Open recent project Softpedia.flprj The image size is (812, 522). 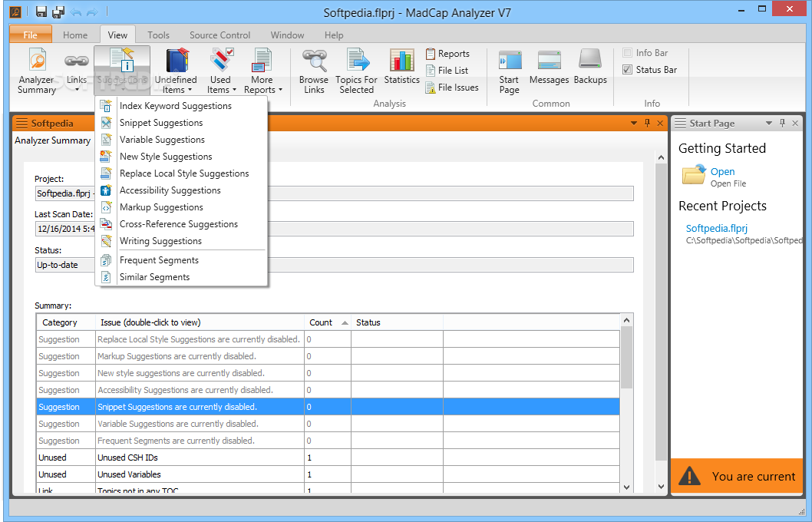[716, 229]
